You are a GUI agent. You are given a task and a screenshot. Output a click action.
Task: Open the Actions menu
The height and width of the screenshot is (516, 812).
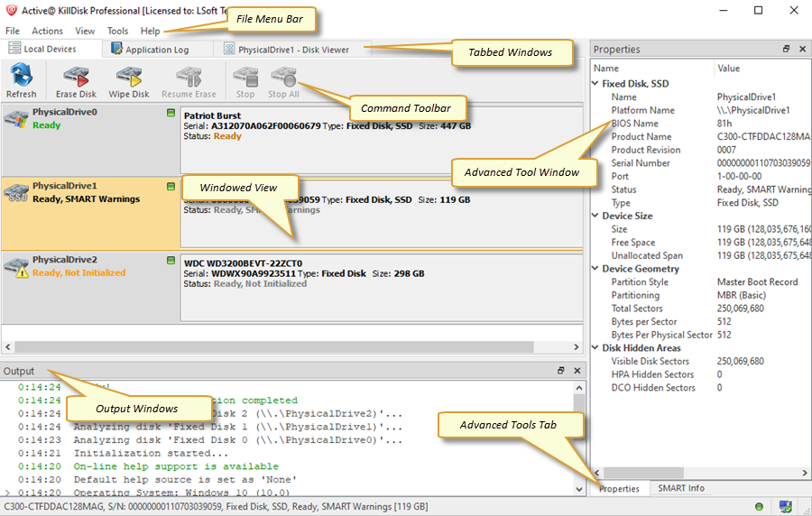[47, 31]
